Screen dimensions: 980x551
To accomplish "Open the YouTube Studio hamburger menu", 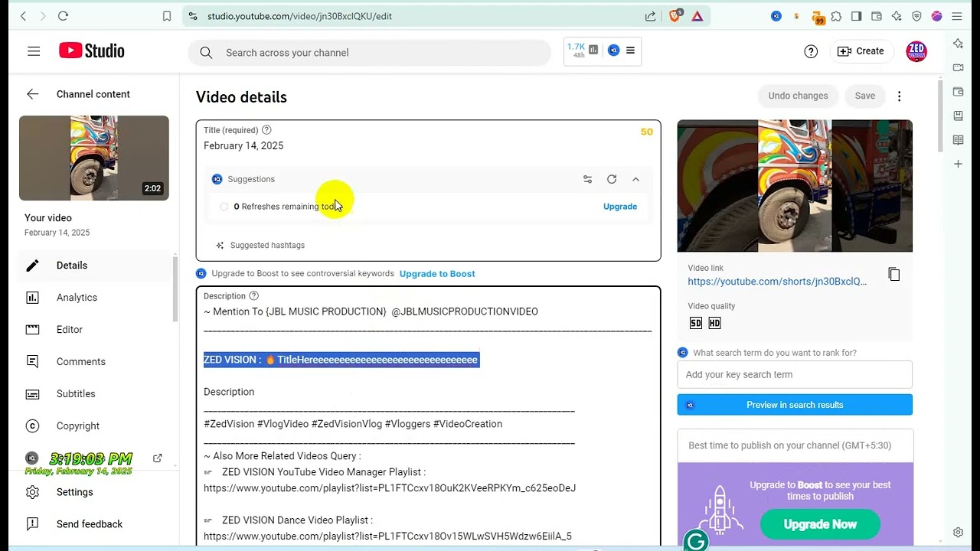I will 34,51.
